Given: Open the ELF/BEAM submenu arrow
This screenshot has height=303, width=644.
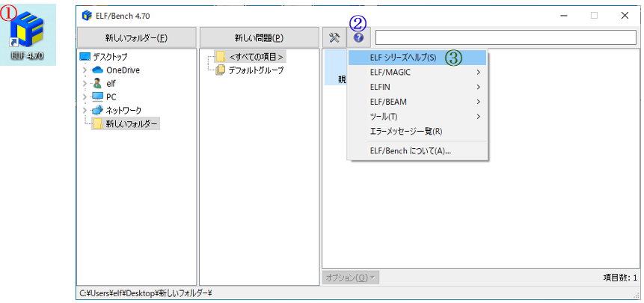Looking at the screenshot, I should click(479, 102).
